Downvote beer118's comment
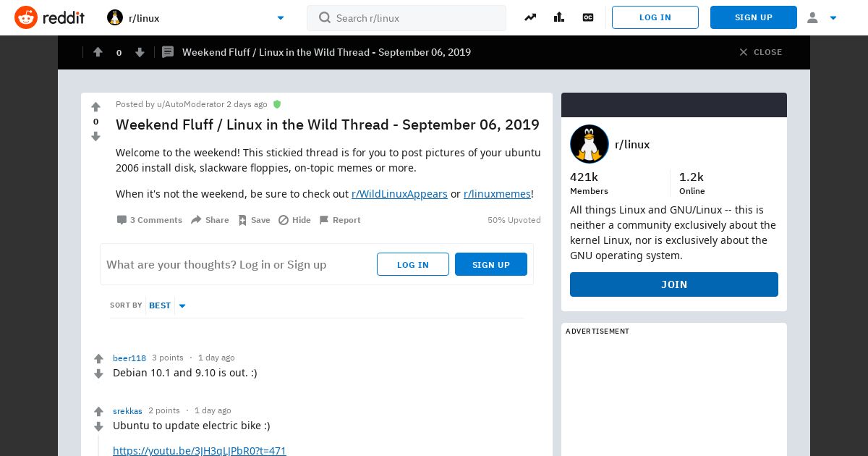The height and width of the screenshot is (456, 868). point(99,374)
